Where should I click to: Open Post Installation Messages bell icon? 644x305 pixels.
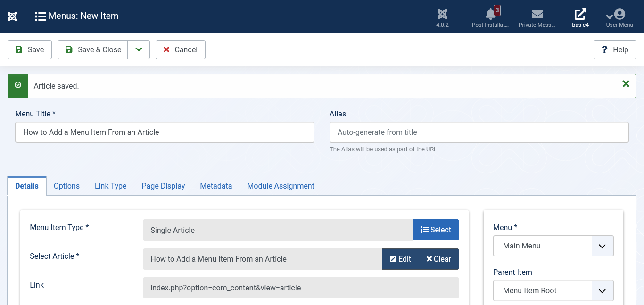(490, 15)
